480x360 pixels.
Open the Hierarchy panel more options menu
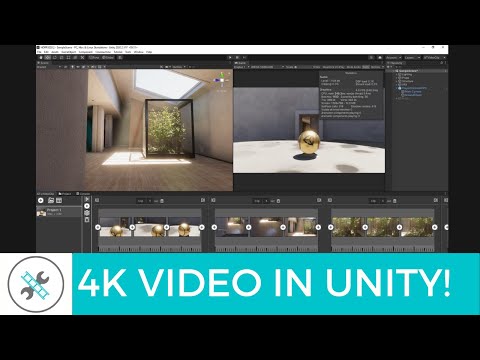coord(445,62)
